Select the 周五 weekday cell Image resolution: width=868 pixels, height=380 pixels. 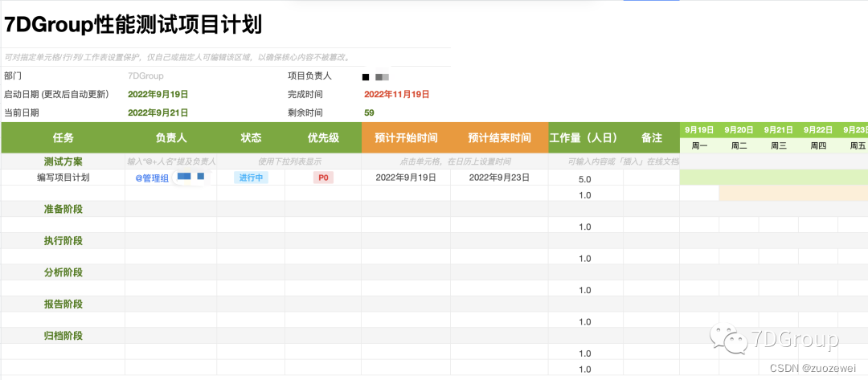pos(853,146)
